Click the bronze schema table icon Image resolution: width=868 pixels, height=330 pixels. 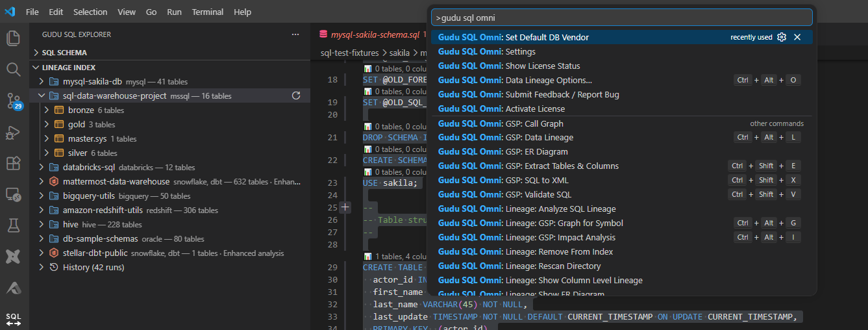pyautogui.click(x=59, y=110)
